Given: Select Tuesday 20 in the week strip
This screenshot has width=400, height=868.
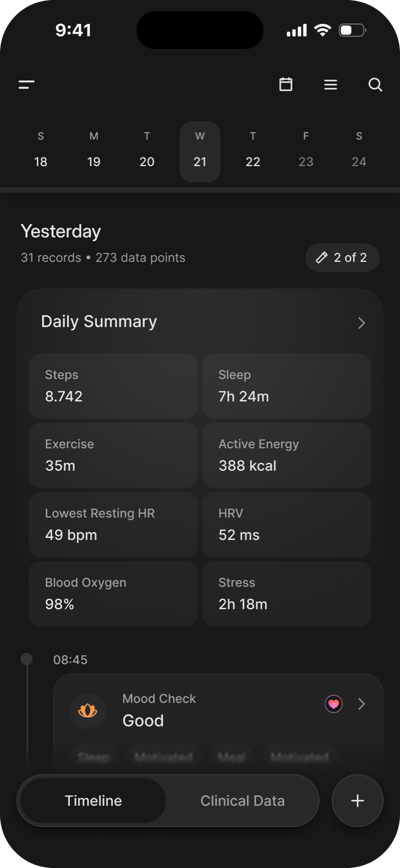Looking at the screenshot, I should [147, 151].
